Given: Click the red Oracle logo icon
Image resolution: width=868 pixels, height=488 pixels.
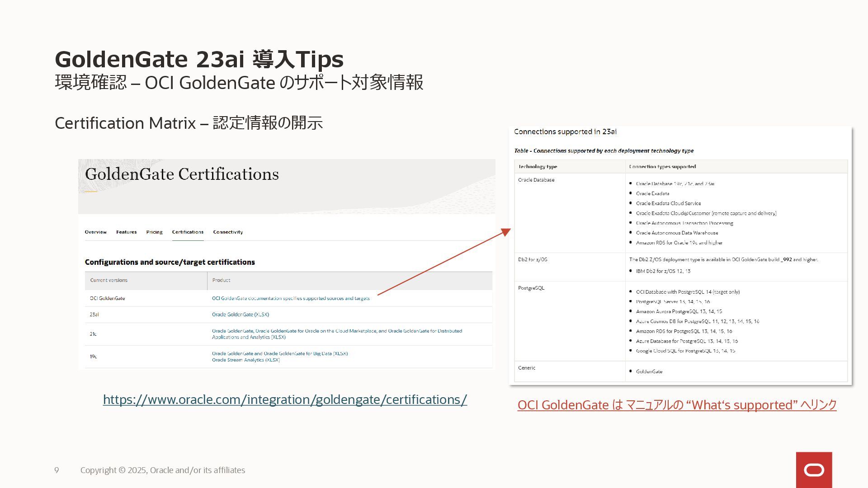Looking at the screenshot, I should (x=814, y=470).
